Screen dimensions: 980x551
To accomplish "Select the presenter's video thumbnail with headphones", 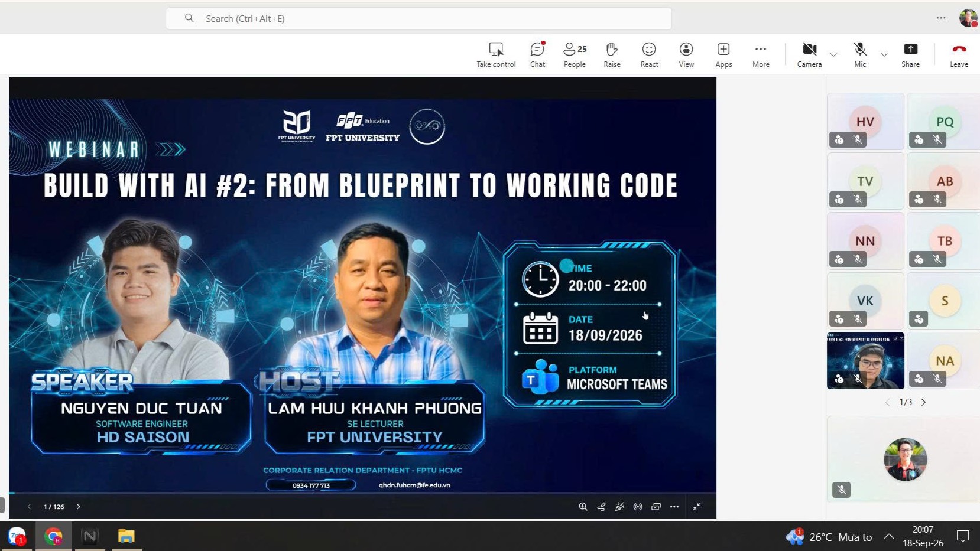I will point(865,360).
